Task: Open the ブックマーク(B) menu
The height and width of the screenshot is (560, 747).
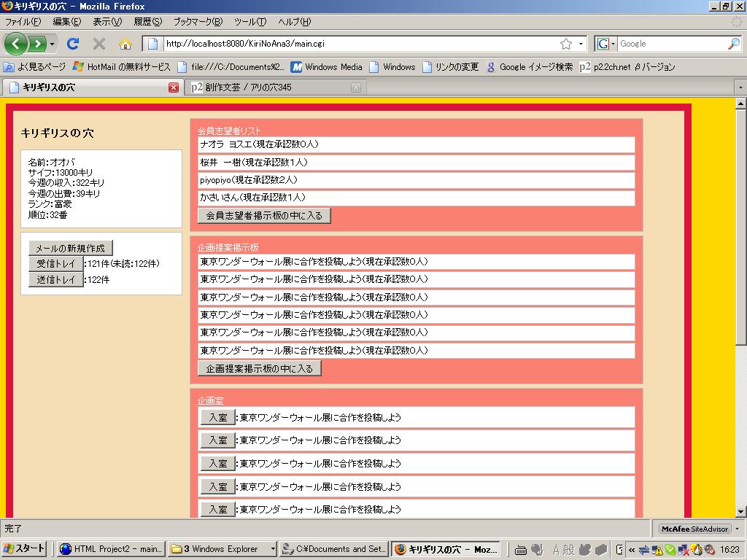Action: (x=198, y=21)
